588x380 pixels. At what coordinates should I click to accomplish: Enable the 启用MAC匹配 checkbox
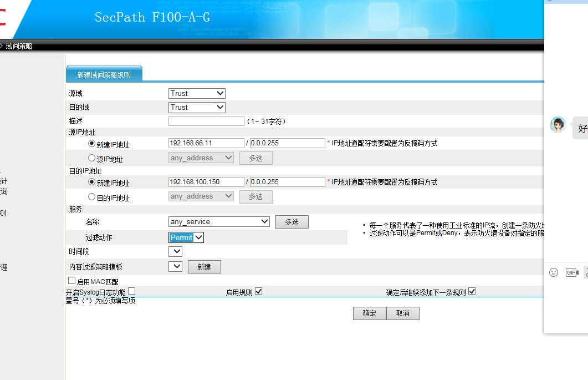71,281
